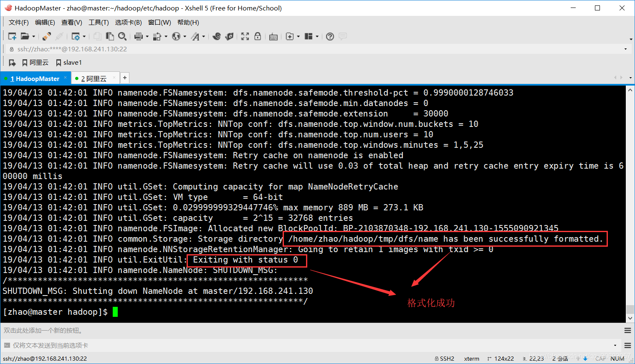Click the Font 'A' icon
Image resolution: width=635 pixels, height=364 pixels.
point(195,36)
